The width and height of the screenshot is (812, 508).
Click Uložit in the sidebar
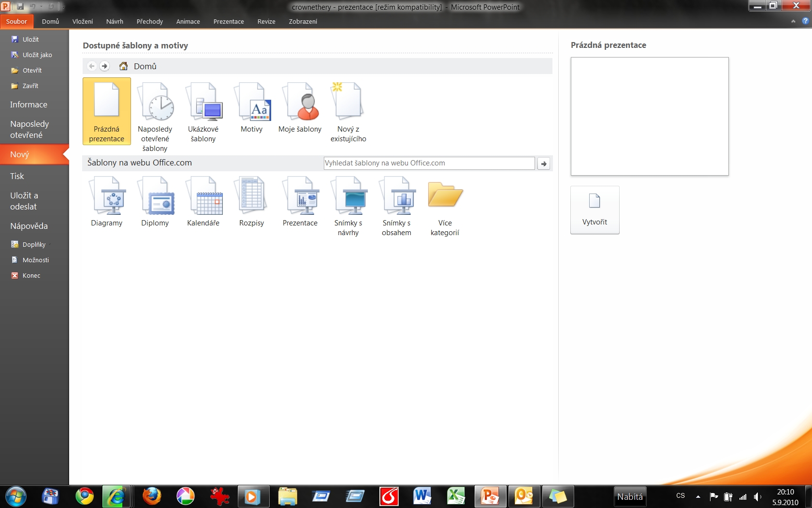click(25, 39)
